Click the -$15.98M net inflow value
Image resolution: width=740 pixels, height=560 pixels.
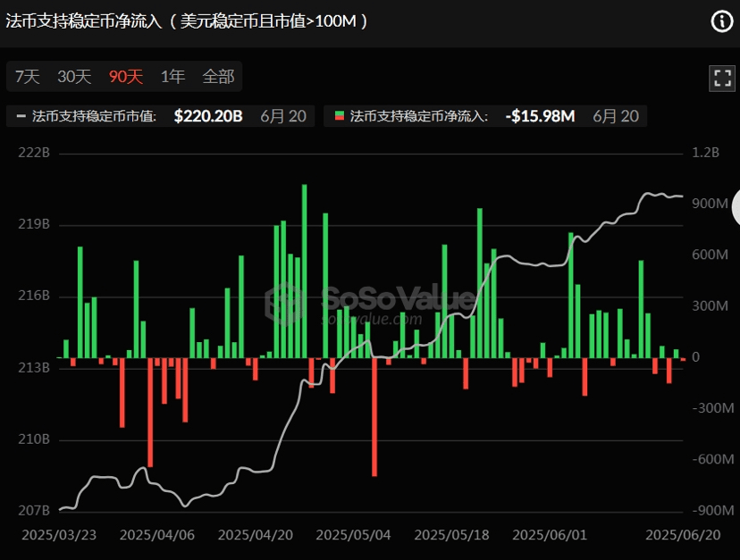(x=540, y=116)
